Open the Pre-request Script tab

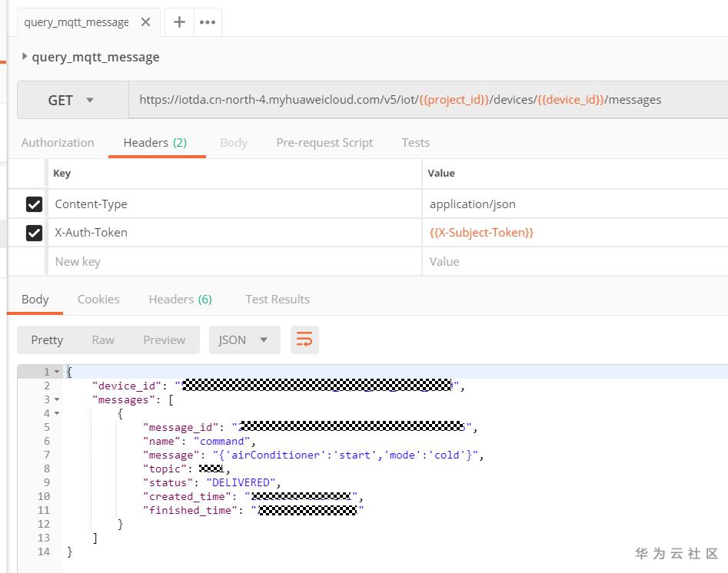coord(324,142)
